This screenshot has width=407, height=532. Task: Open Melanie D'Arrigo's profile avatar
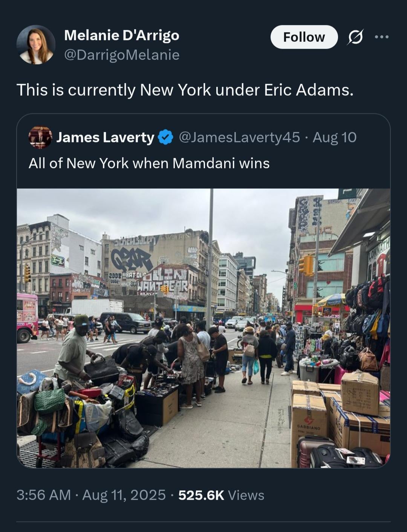pos(36,45)
